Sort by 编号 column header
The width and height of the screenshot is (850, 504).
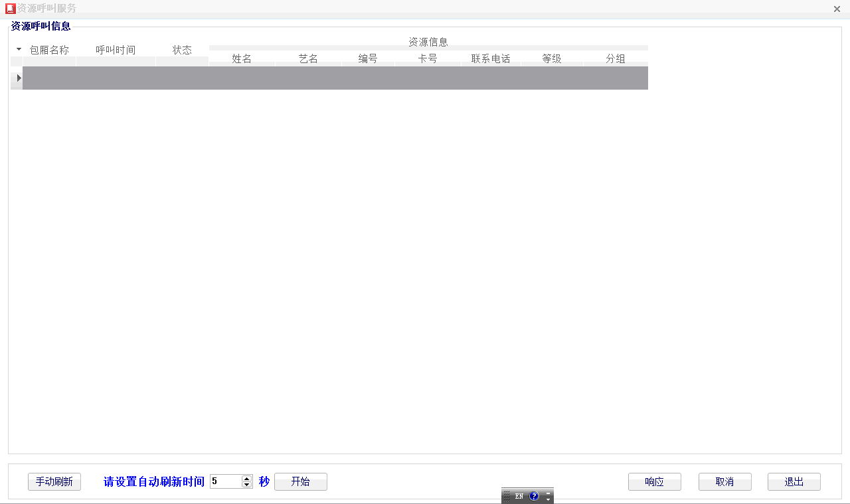tap(368, 58)
